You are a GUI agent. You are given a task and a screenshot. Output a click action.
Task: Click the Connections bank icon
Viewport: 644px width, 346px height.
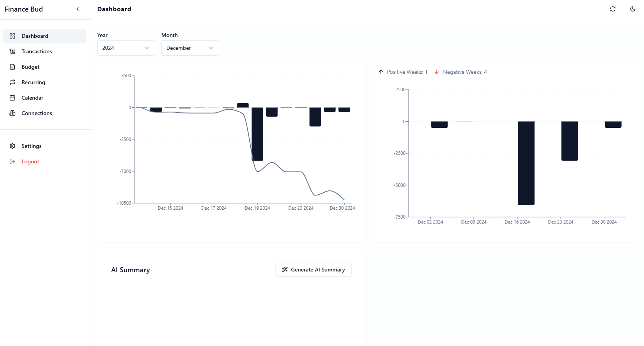[x=12, y=113]
